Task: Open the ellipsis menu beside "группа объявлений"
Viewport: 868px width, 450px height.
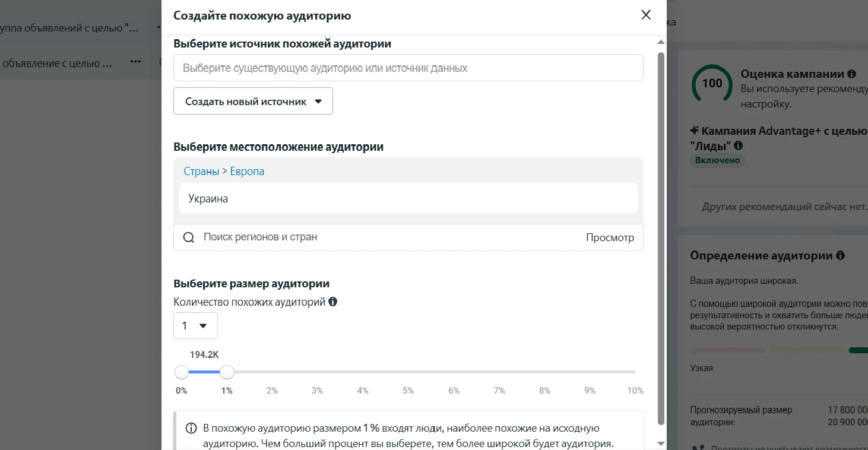Action: [158, 26]
